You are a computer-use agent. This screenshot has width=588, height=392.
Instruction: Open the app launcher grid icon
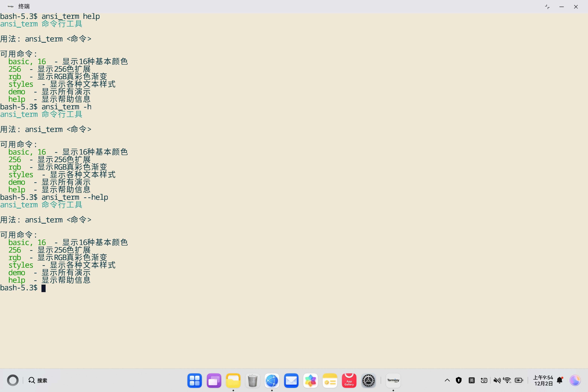194,381
